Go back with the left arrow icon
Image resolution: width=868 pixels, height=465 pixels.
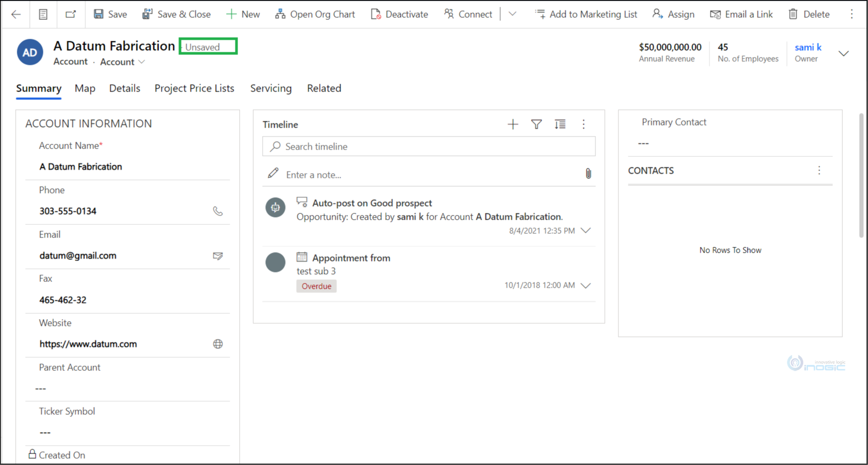16,14
